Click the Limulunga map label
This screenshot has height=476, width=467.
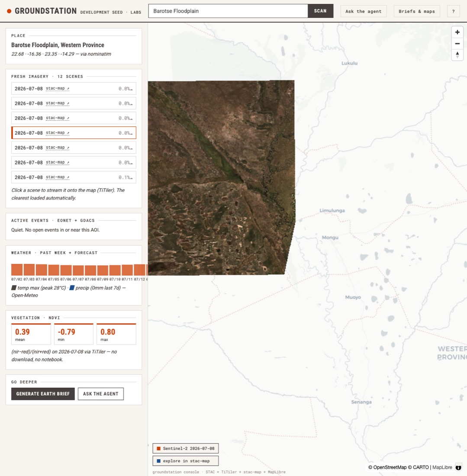pyautogui.click(x=332, y=210)
